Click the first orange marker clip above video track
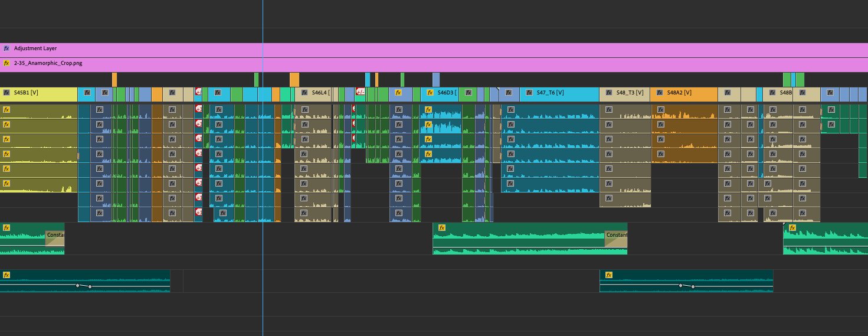 [114, 80]
